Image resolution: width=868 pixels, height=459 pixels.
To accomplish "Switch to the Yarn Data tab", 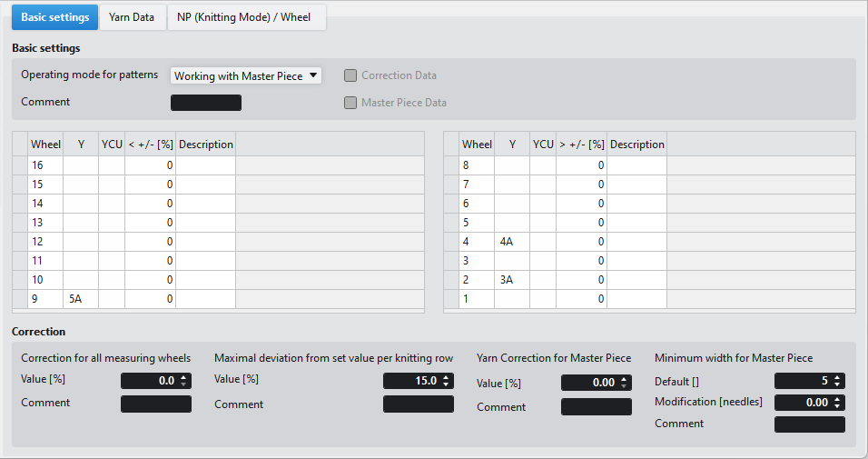I will click(131, 17).
